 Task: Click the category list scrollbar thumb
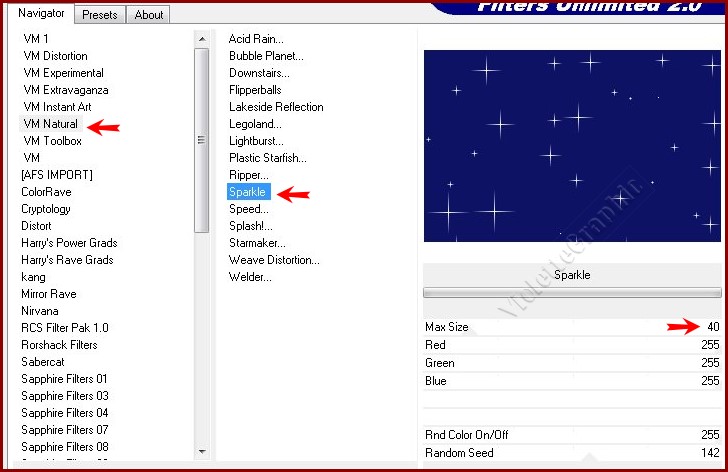click(202, 140)
